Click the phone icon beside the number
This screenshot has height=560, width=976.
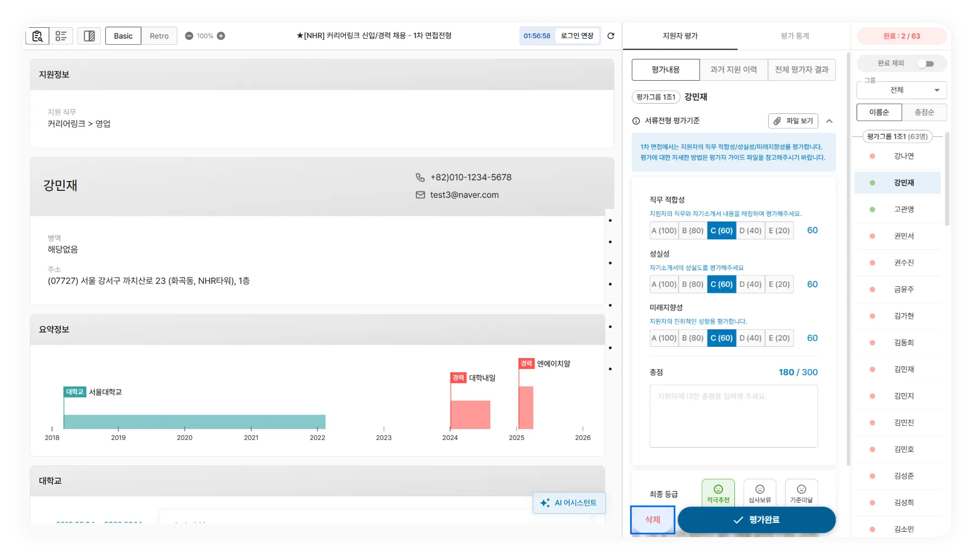coord(420,177)
